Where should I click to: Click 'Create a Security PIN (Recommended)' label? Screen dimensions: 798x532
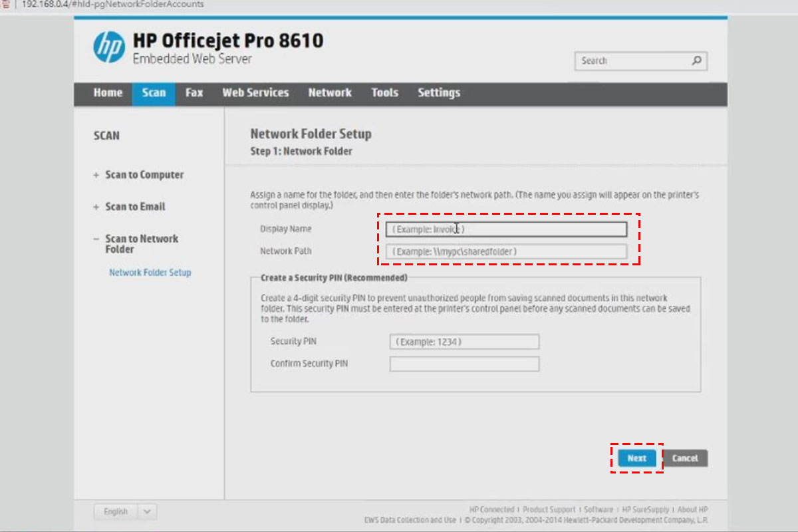(334, 278)
